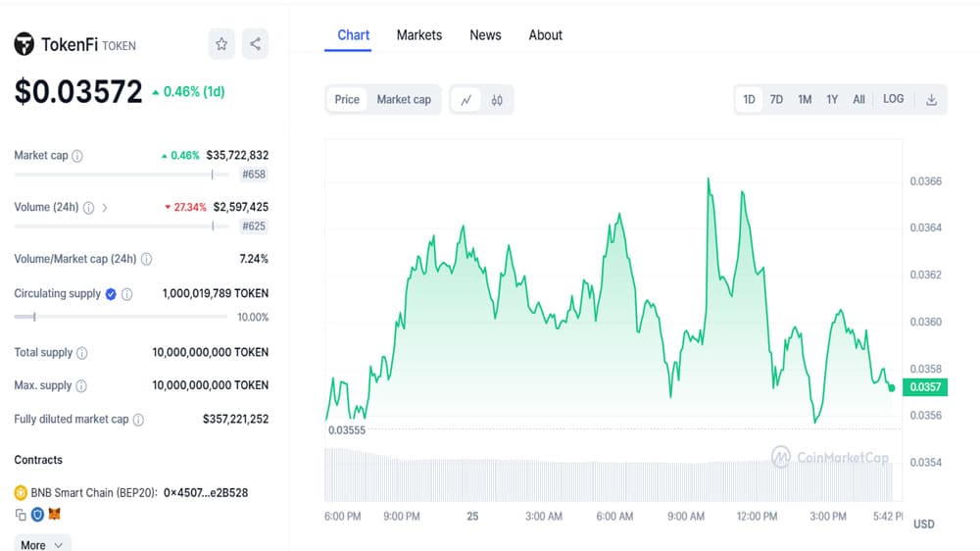The width and height of the screenshot is (980, 551).
Task: Set chart range to 1D
Action: pos(750,99)
